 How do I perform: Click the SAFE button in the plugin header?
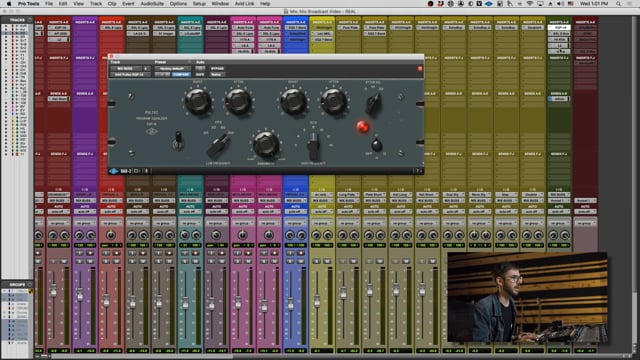pyautogui.click(x=200, y=75)
